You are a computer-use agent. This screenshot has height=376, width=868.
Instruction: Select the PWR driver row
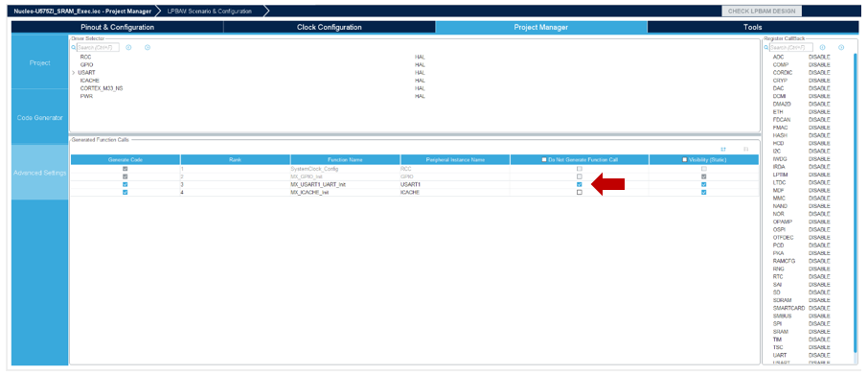86,96
